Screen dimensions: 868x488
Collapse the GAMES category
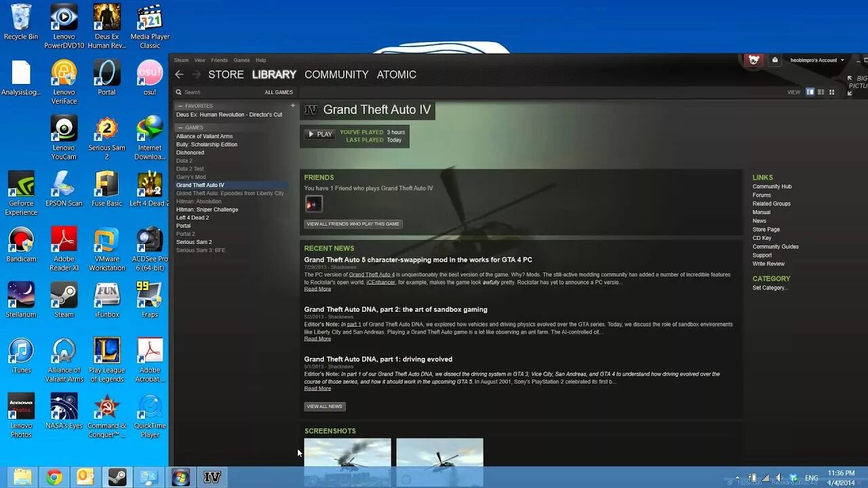coord(180,127)
